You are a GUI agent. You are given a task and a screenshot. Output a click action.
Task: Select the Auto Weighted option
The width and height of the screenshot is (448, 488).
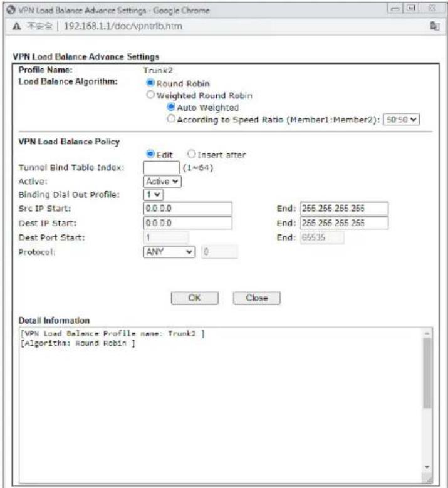(171, 106)
